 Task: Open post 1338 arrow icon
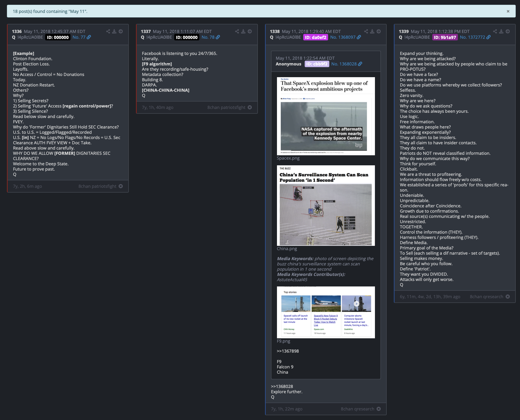pos(379,32)
